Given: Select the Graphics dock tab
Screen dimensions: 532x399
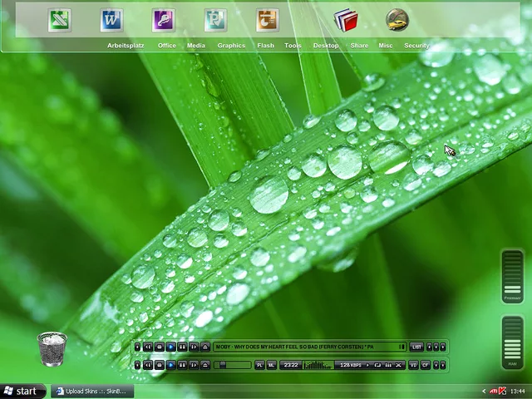Looking at the screenshot, I should 231,46.
